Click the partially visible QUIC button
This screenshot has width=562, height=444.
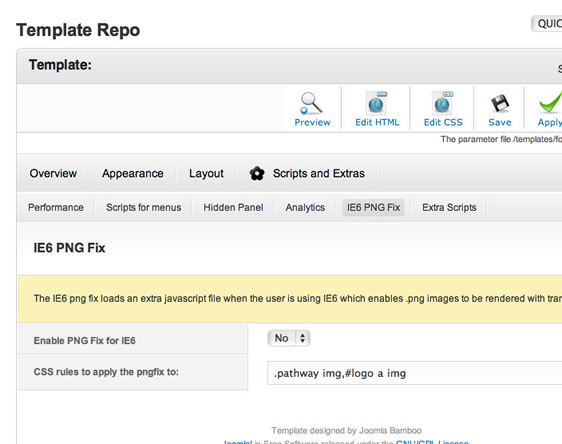tap(547, 24)
